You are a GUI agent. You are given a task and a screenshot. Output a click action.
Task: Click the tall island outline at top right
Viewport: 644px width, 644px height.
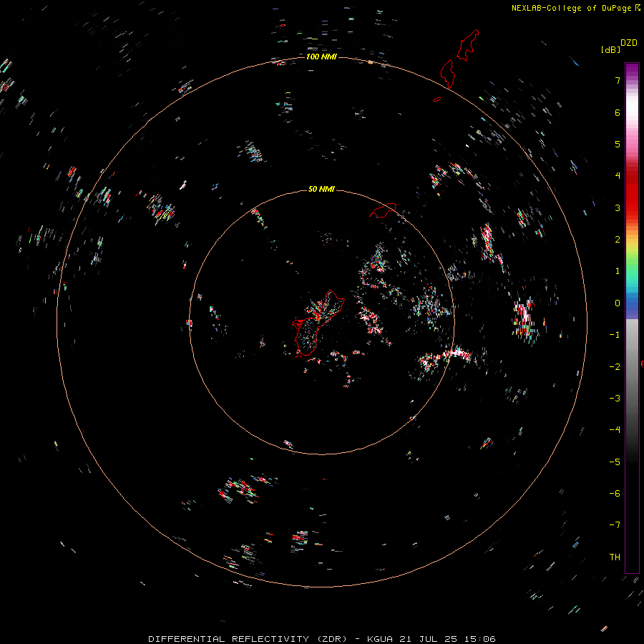point(468,45)
